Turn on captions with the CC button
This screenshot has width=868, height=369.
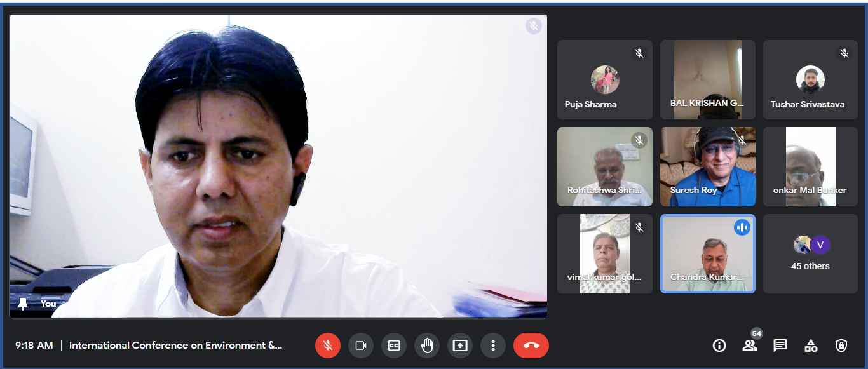[394, 346]
